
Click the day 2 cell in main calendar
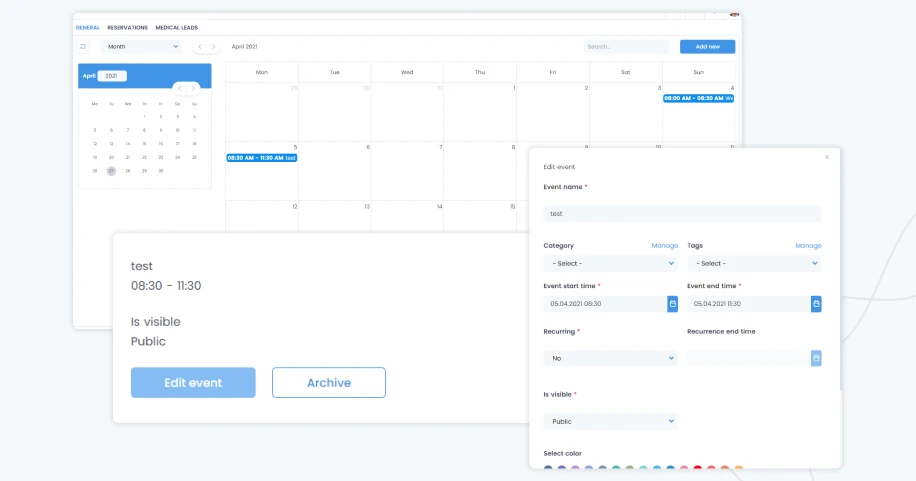553,112
